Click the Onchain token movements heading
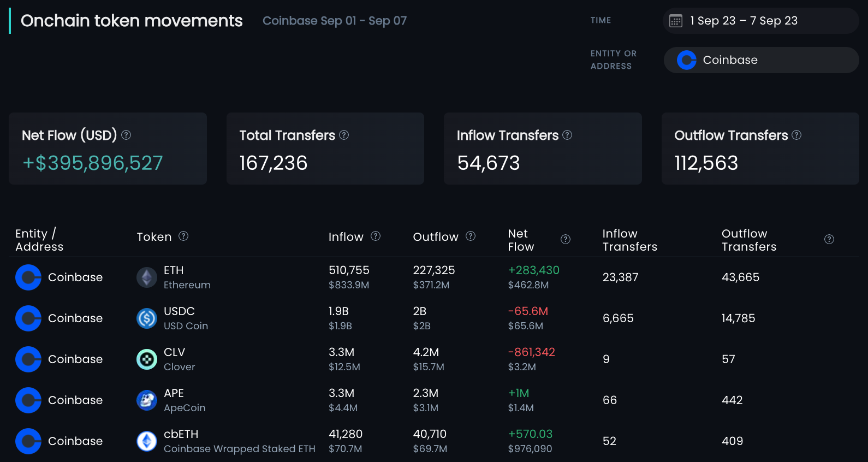 point(132,21)
